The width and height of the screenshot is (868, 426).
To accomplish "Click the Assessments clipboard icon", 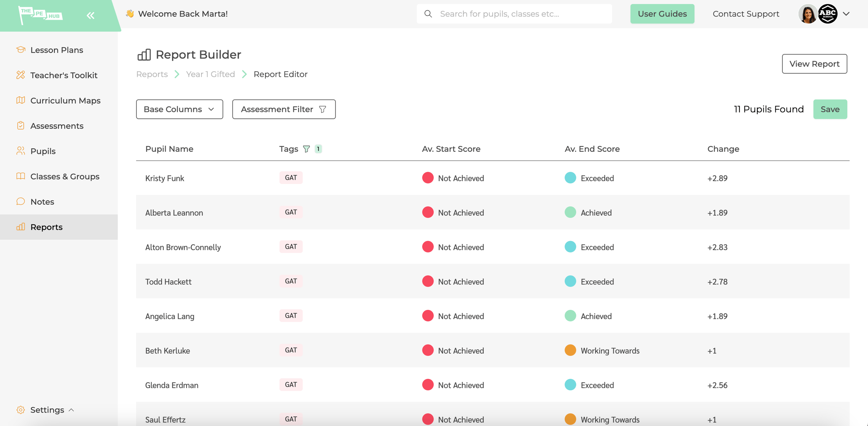I will [x=21, y=126].
